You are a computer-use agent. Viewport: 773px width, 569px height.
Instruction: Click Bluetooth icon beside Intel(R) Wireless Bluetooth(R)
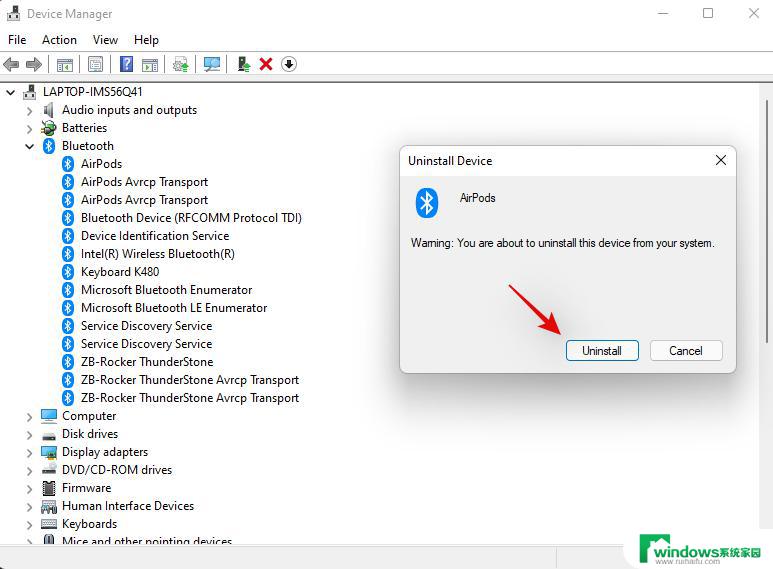68,254
